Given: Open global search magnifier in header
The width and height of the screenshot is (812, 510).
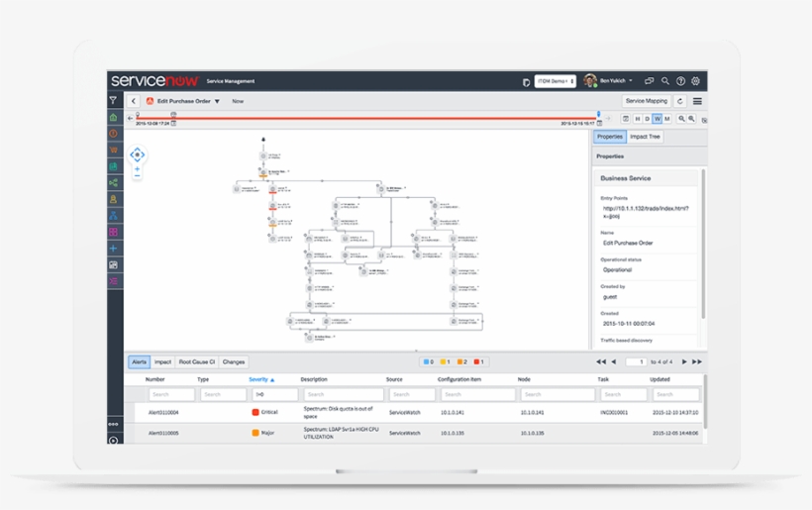Looking at the screenshot, I should click(x=664, y=81).
